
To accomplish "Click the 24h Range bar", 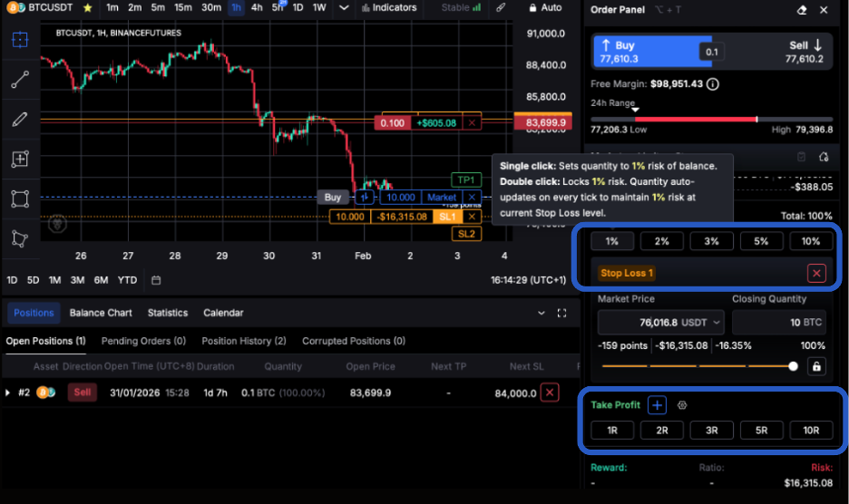I will coord(711,119).
